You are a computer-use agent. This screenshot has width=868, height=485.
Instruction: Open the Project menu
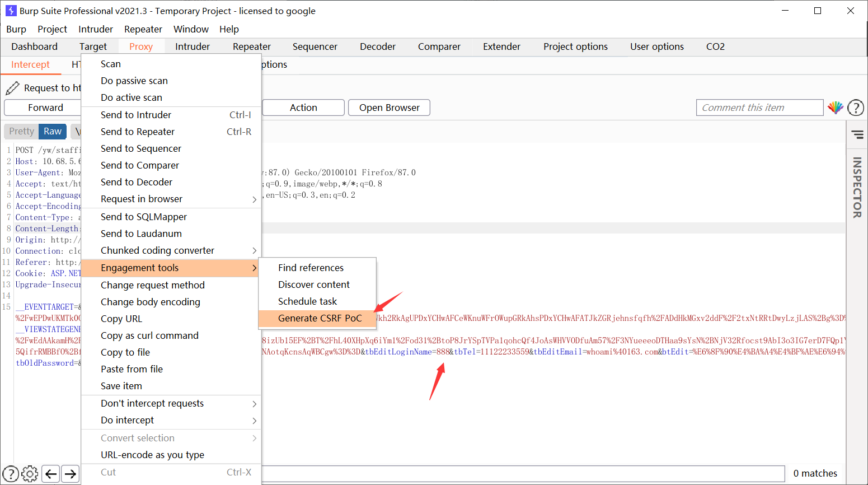[x=52, y=29]
